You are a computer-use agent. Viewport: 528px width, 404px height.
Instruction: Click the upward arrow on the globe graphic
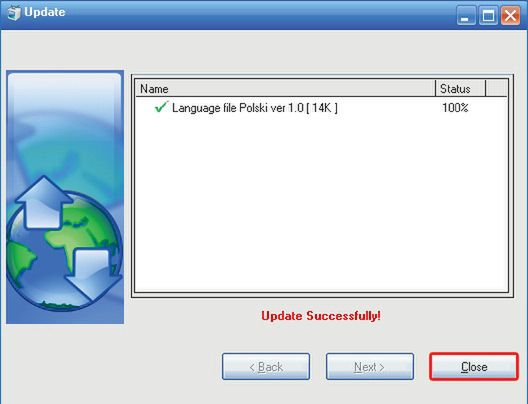click(43, 202)
